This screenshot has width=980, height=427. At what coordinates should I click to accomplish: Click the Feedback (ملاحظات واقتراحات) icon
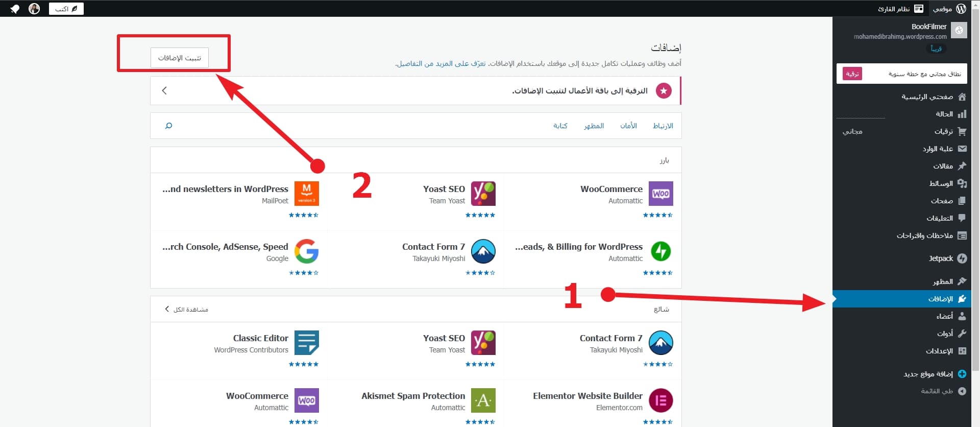962,235
